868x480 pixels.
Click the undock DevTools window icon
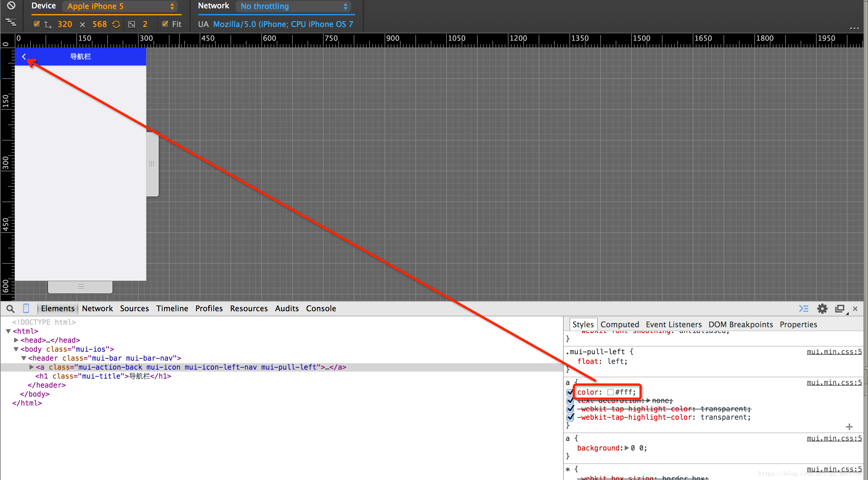point(840,309)
